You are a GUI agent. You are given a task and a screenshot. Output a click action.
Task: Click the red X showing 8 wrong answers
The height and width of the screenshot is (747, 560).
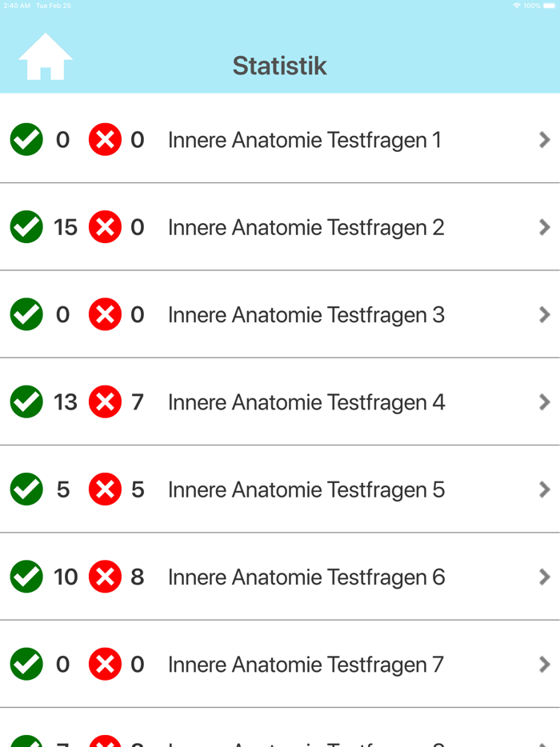pos(106,576)
